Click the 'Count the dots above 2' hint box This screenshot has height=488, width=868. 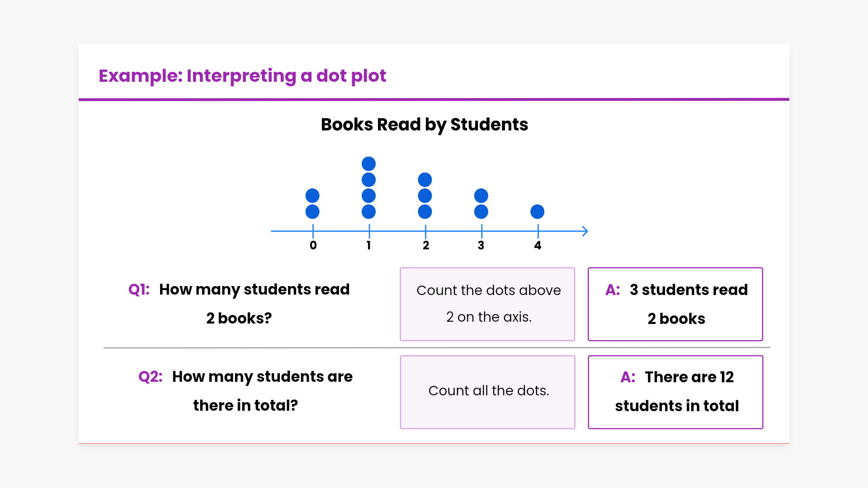click(487, 304)
